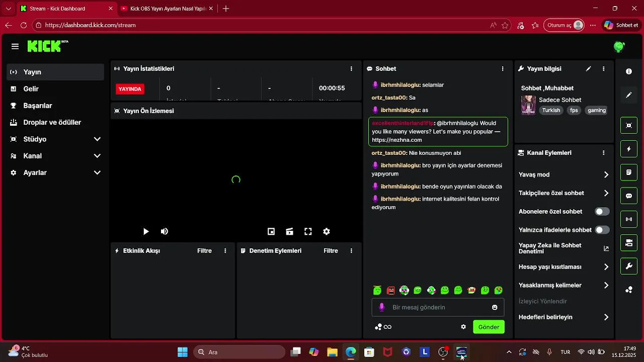Open Hesap yaşı kısıtlaması settings
644x362 pixels.
click(x=606, y=267)
